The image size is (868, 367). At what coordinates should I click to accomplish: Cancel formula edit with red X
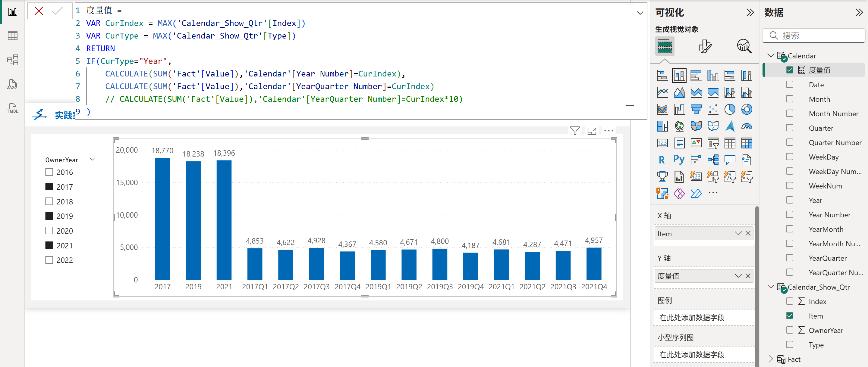tap(39, 11)
